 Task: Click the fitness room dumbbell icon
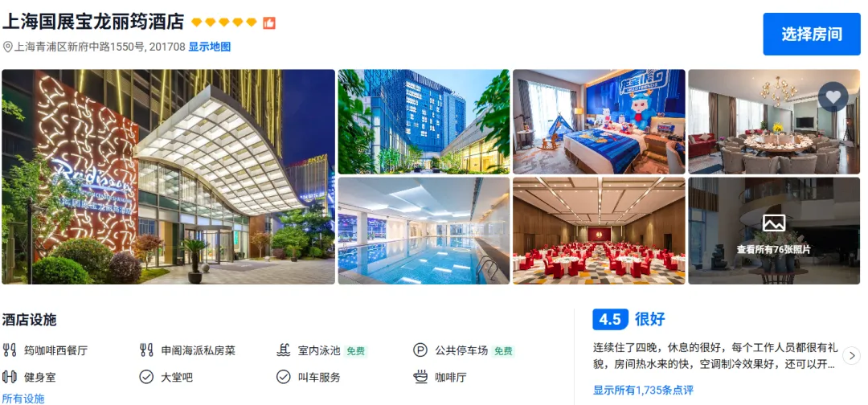point(10,378)
